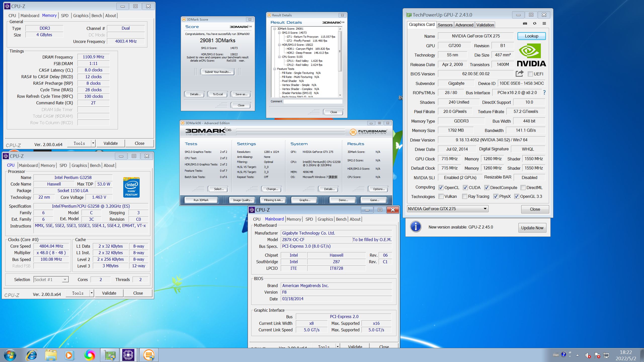Click GPU-Z refresh icon

(535, 23)
